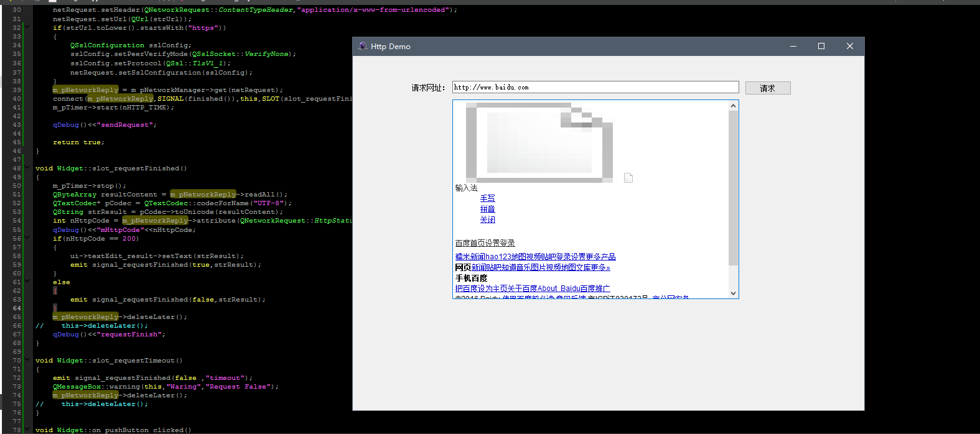Focus the URL input containing http://www.baidu.com

(x=595, y=87)
